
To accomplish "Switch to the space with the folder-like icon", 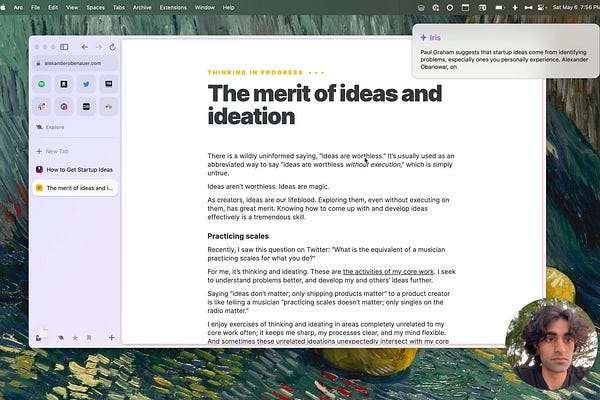I will coord(61,338).
